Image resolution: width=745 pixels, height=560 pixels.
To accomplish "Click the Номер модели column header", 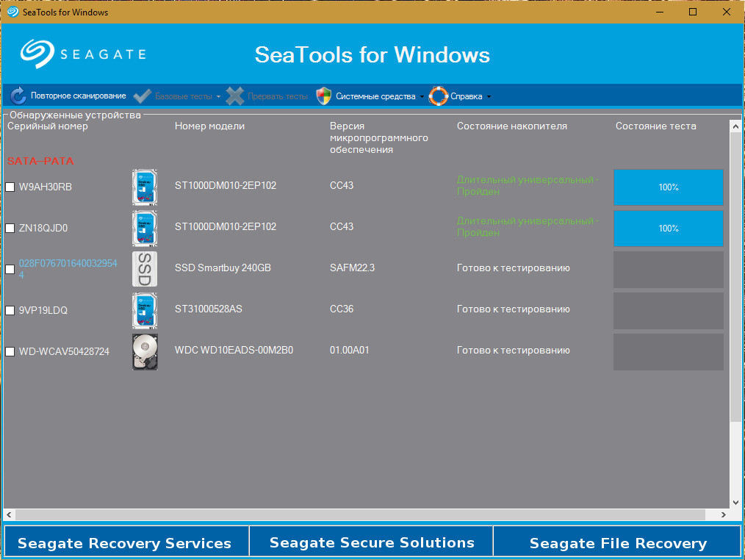I will coord(209,126).
